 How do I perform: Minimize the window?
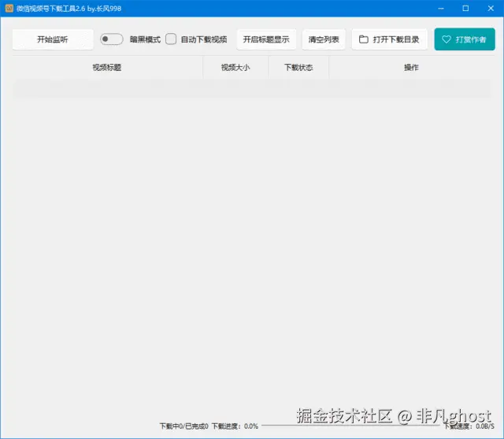pos(441,9)
